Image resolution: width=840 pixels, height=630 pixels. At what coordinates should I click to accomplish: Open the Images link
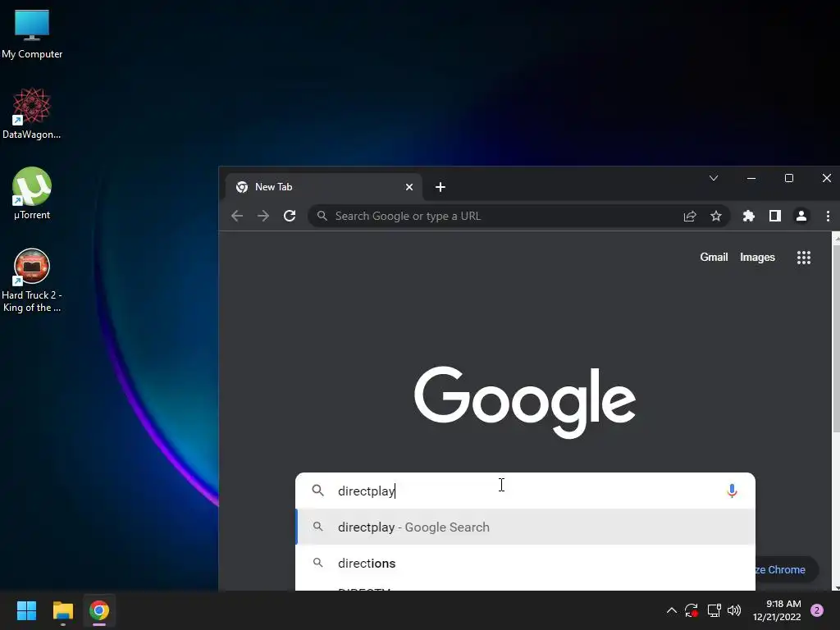tap(757, 257)
